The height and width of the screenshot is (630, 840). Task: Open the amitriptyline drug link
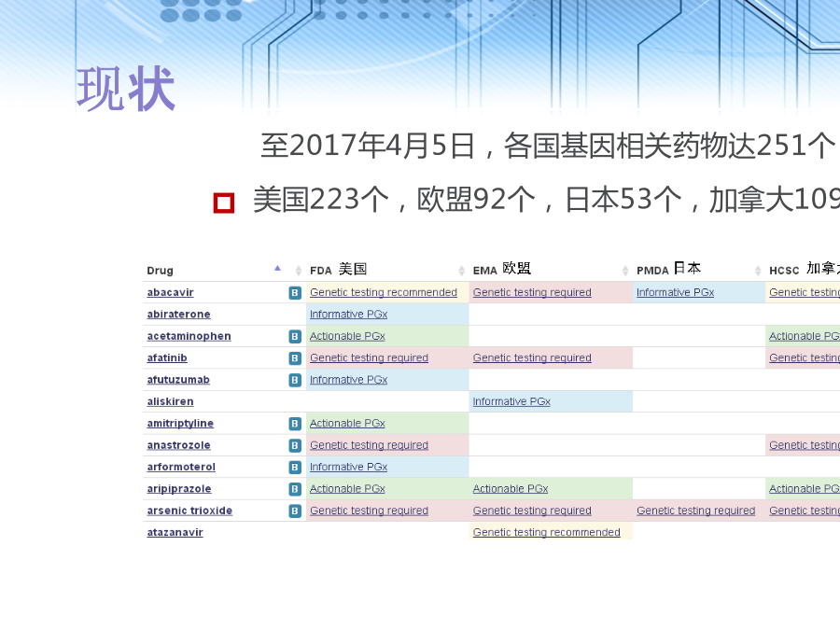click(x=180, y=424)
